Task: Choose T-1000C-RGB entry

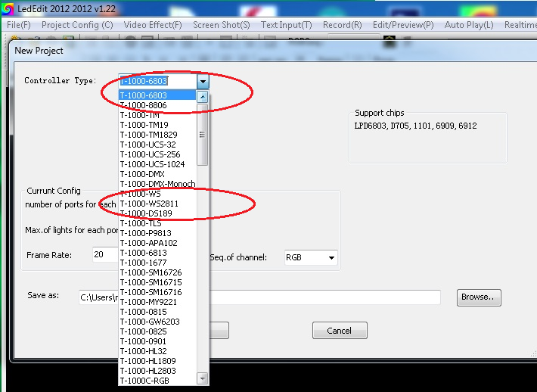Action: 157,381
